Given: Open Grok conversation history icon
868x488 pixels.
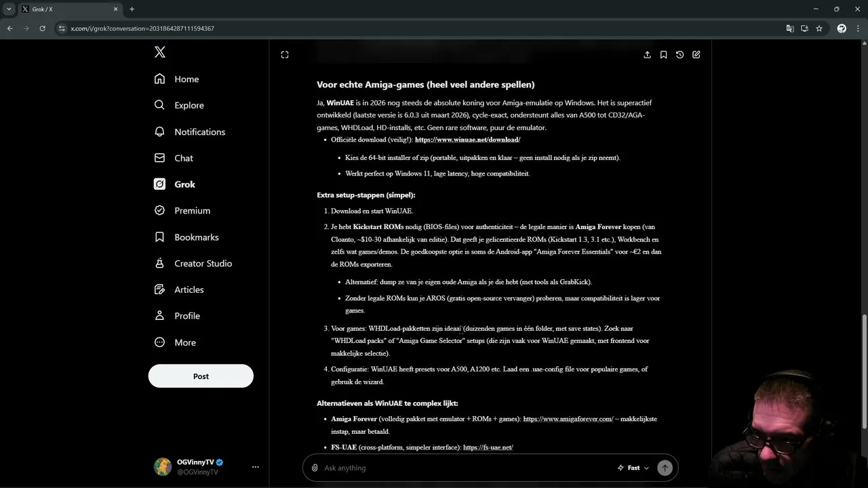Looking at the screenshot, I should tap(679, 55).
